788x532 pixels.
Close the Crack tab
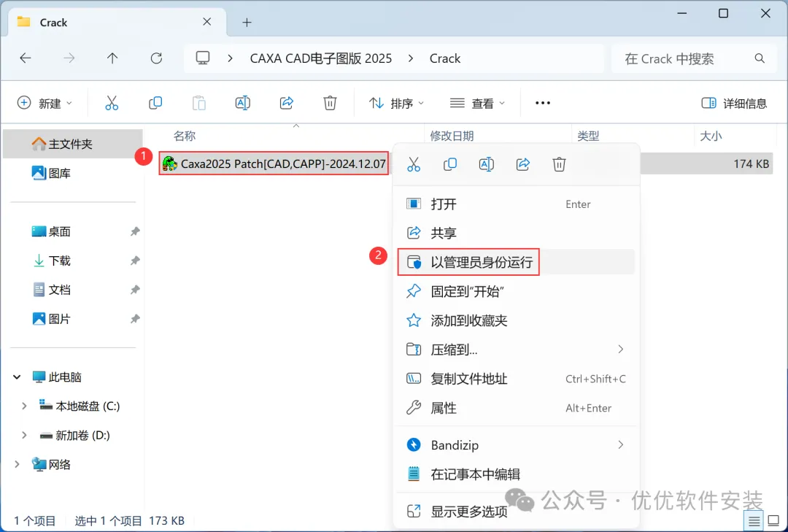[207, 22]
